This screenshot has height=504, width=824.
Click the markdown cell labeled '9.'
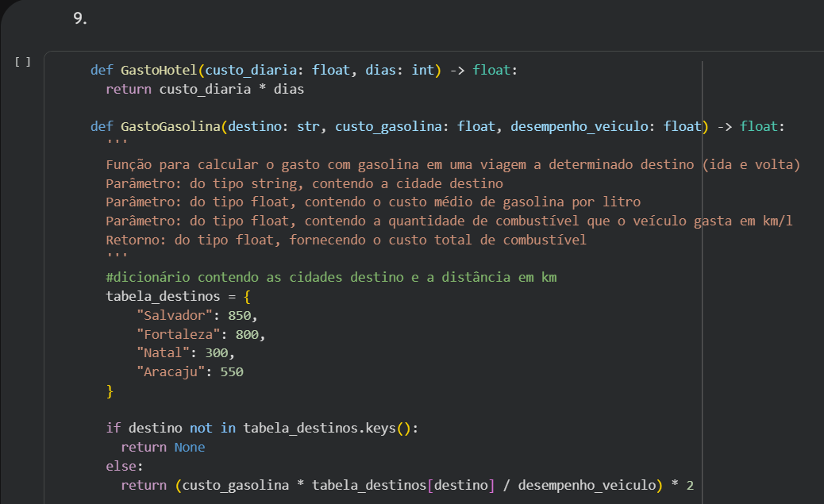80,19
